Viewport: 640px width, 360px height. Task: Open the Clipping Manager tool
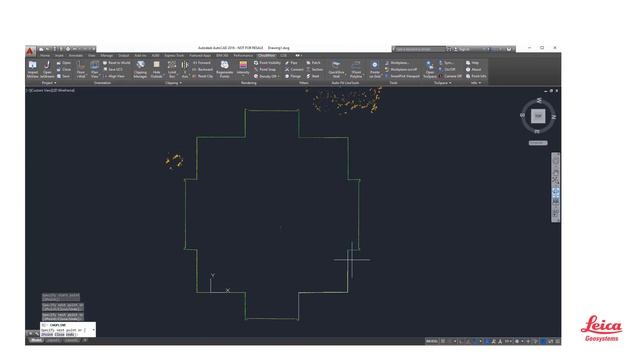(140, 69)
